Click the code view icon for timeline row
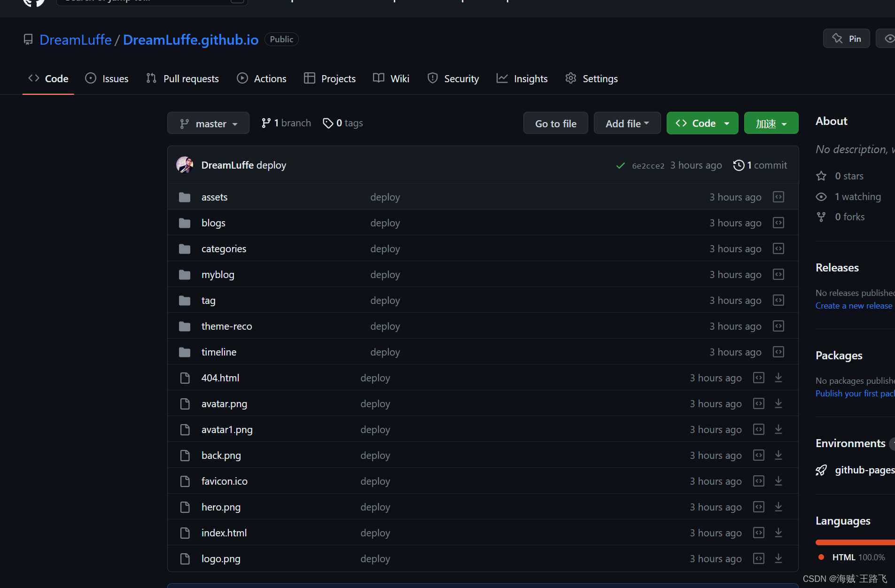 (x=778, y=352)
